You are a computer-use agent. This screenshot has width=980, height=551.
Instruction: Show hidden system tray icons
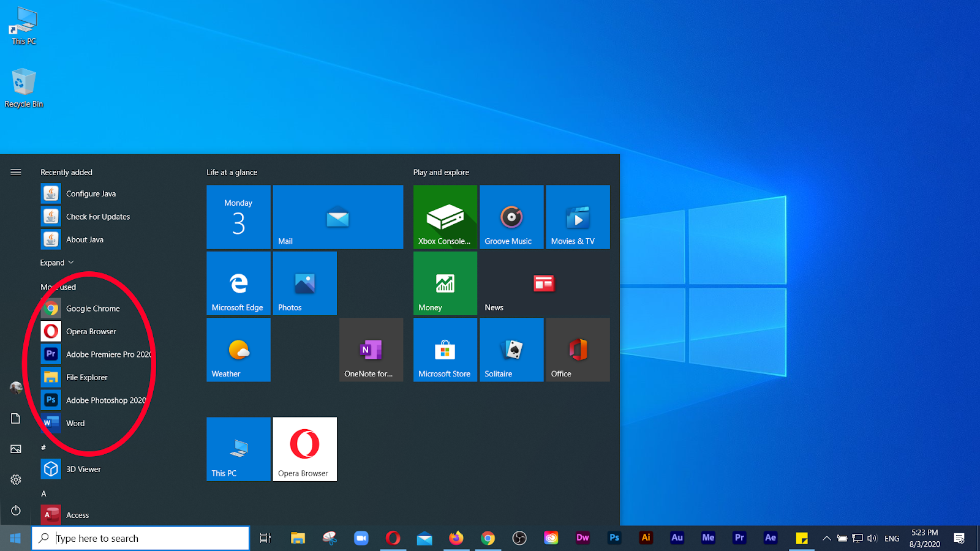(x=826, y=538)
